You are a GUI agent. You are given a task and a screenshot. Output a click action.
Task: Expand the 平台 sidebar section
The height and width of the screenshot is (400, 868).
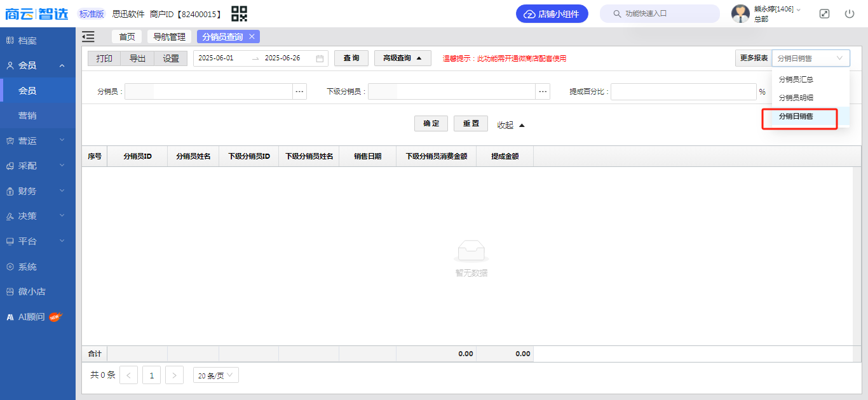(37, 241)
